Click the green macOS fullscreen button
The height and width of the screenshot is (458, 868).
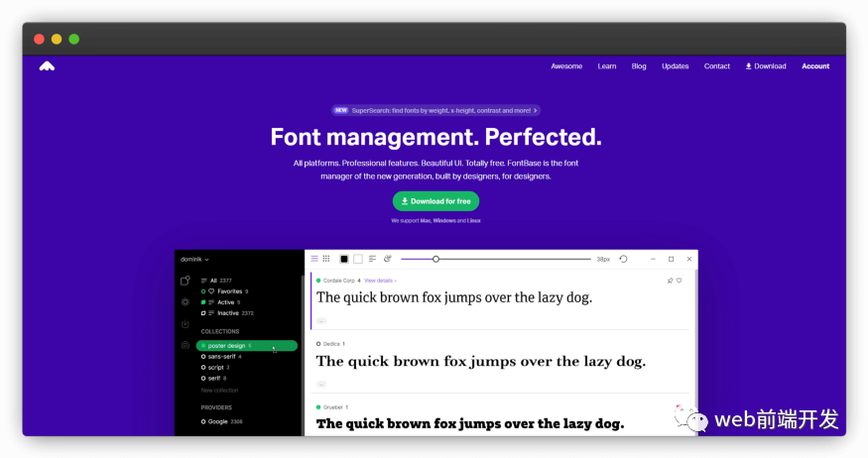pos(74,40)
